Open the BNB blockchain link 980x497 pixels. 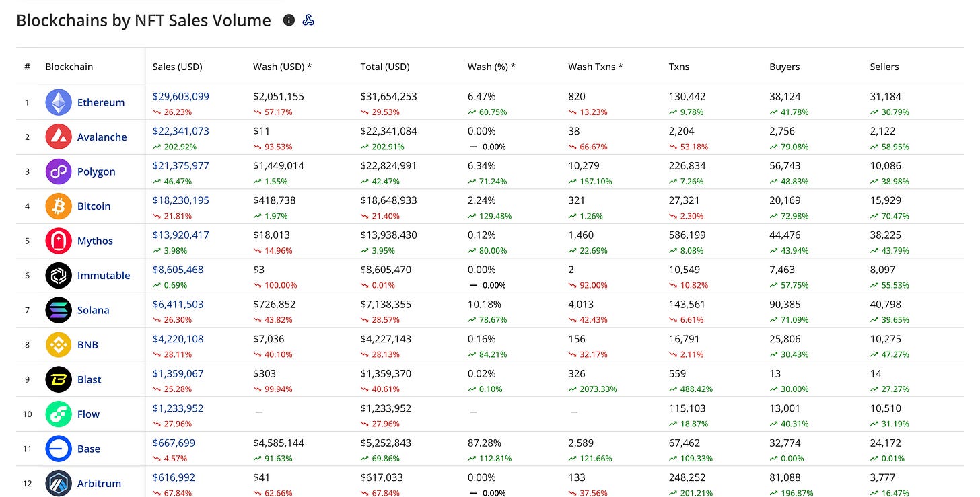point(87,344)
